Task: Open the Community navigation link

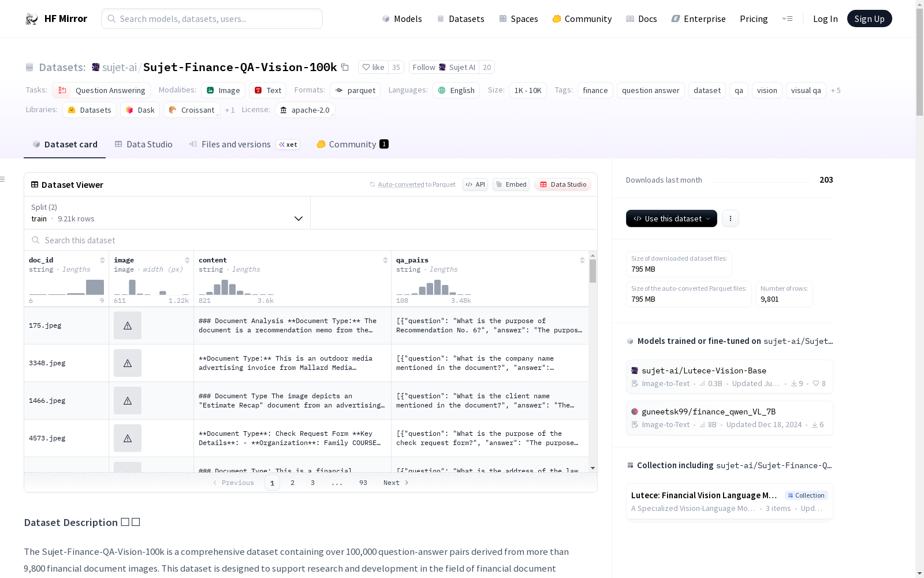Action: click(582, 18)
